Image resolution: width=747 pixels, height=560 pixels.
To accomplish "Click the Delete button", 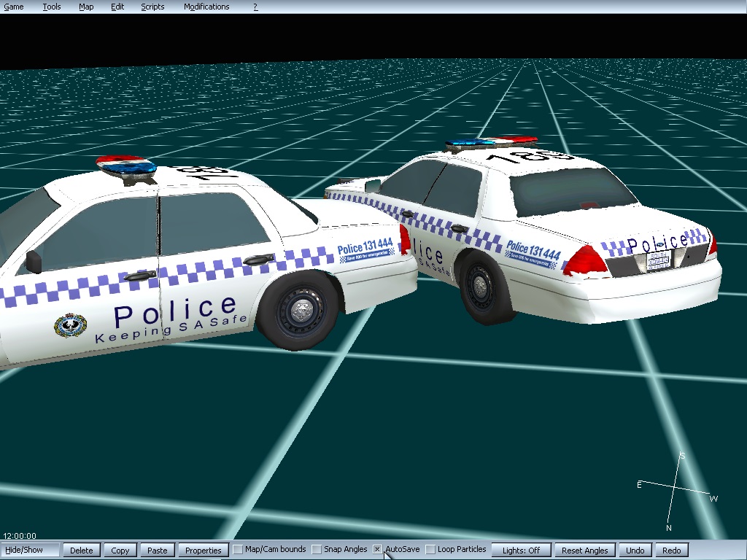I will 82,550.
